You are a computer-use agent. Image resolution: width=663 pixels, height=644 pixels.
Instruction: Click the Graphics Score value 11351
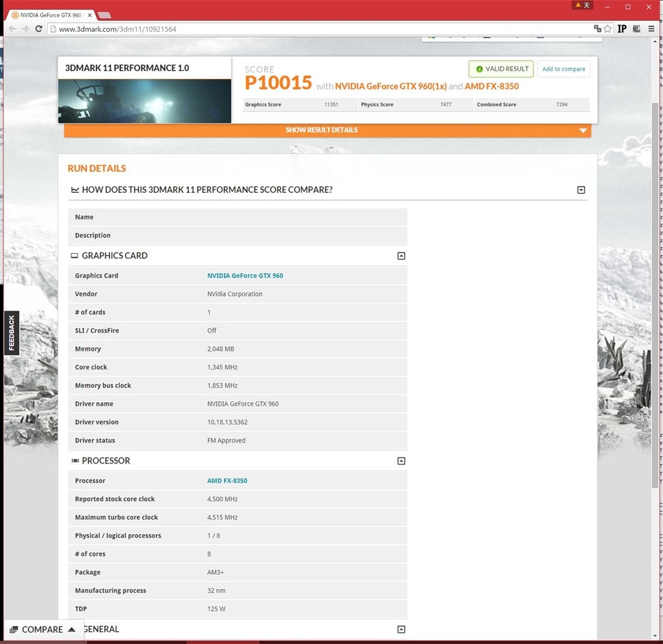coord(331,104)
